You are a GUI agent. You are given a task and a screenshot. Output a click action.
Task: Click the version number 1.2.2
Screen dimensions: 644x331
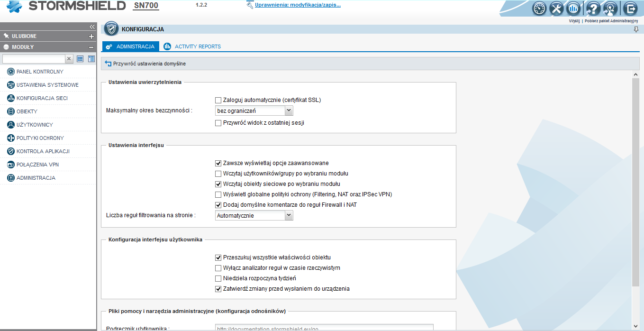tap(201, 5)
